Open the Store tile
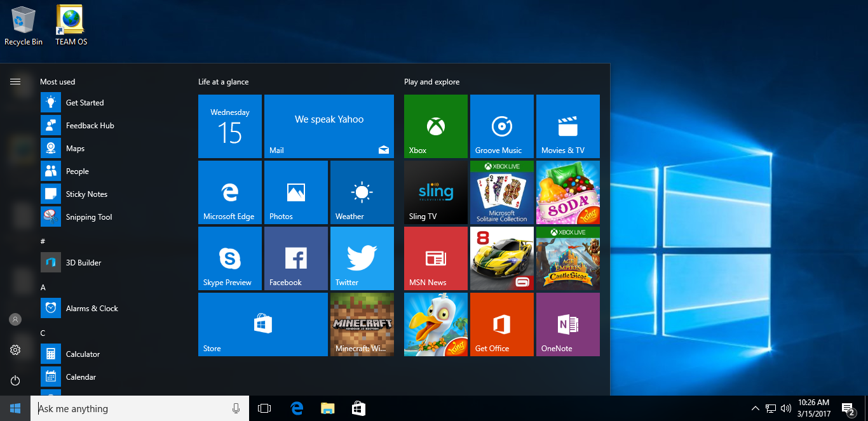The height and width of the screenshot is (421, 868). pyautogui.click(x=263, y=324)
